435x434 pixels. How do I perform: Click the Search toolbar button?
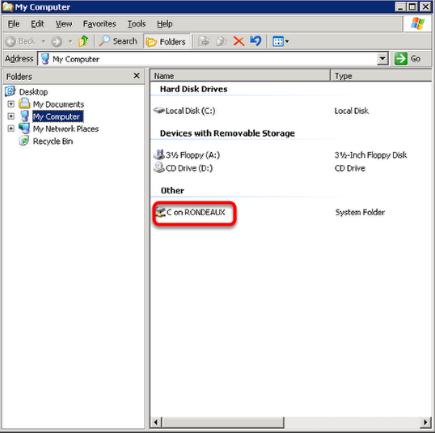click(119, 41)
